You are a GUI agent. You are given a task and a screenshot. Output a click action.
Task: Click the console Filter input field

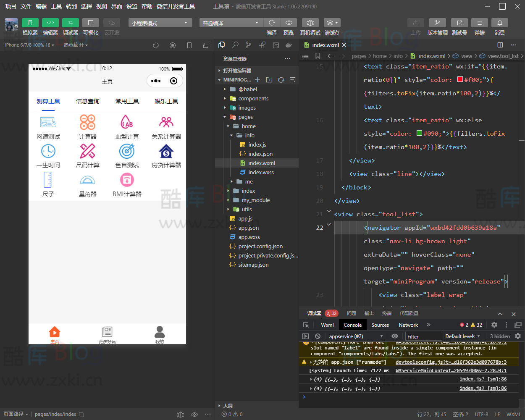click(423, 336)
